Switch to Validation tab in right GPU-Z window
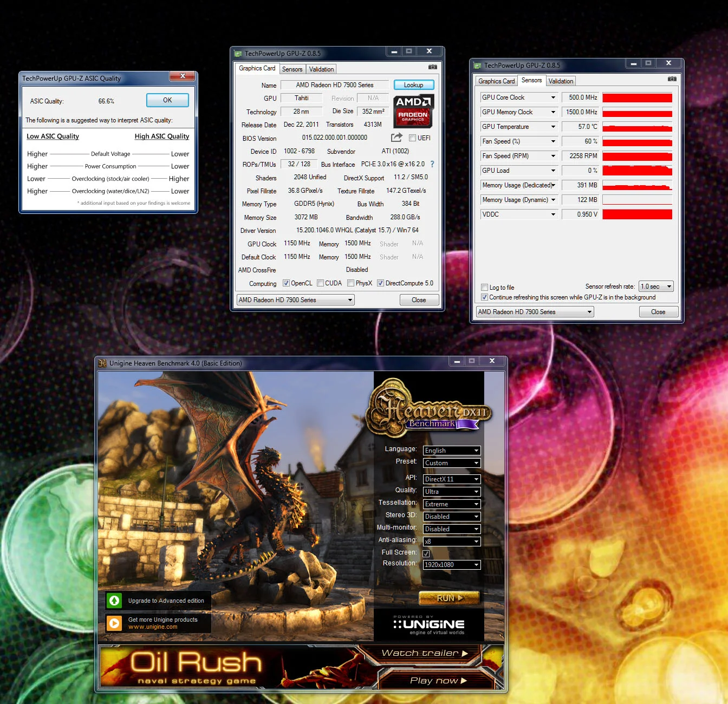Screen dimensions: 728x704 (x=561, y=81)
